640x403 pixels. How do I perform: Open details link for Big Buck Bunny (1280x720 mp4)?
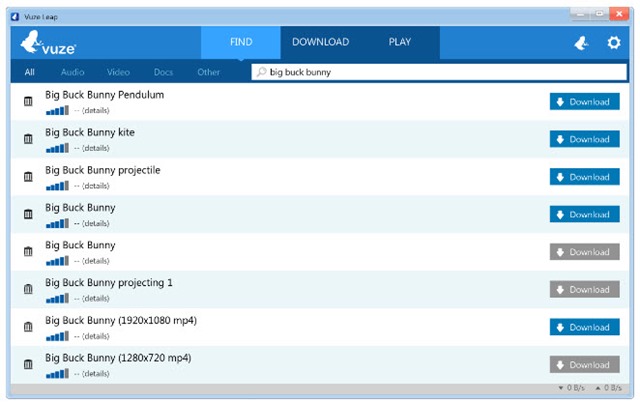[96, 374]
